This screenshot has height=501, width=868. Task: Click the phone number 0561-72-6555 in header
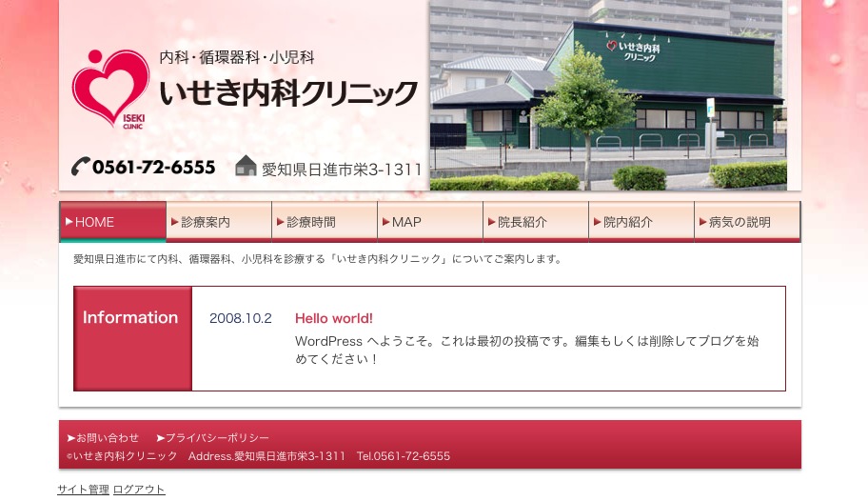click(x=153, y=167)
